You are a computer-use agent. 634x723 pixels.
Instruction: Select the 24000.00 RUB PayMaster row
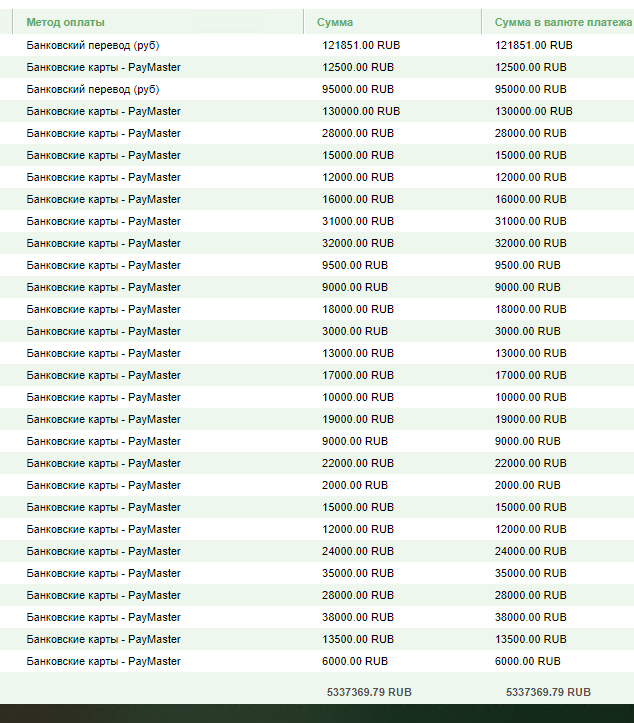(317, 551)
